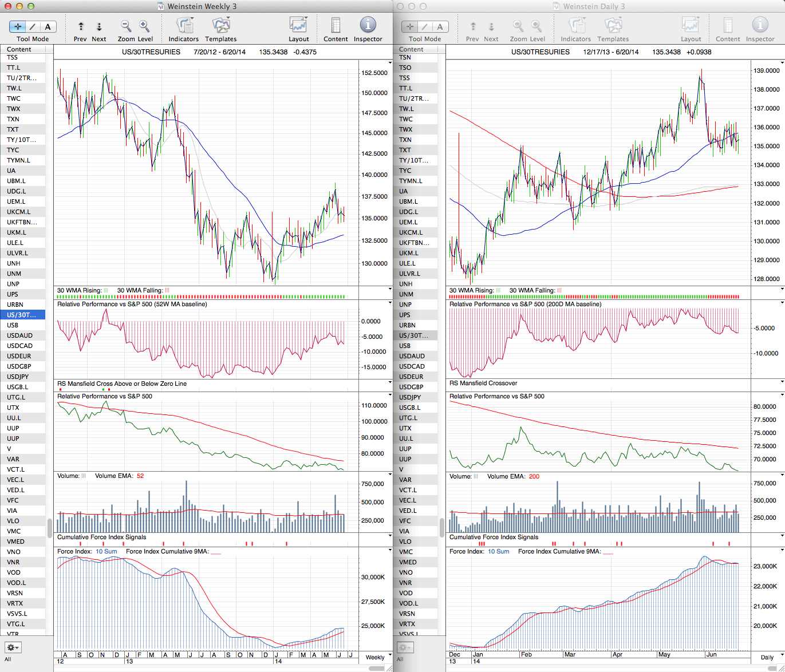This screenshot has width=785, height=672.
Task: Zoom in using Weekly window magnifier plus
Action: coord(144,26)
